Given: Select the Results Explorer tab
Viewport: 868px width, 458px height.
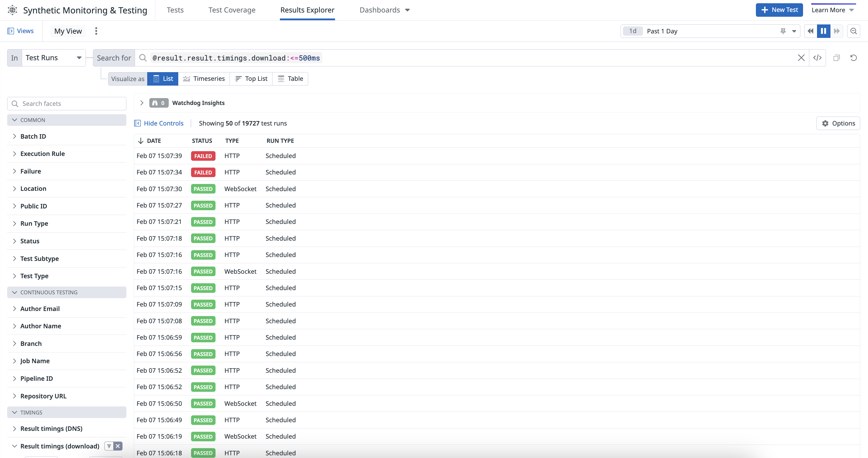Looking at the screenshot, I should click(307, 10).
